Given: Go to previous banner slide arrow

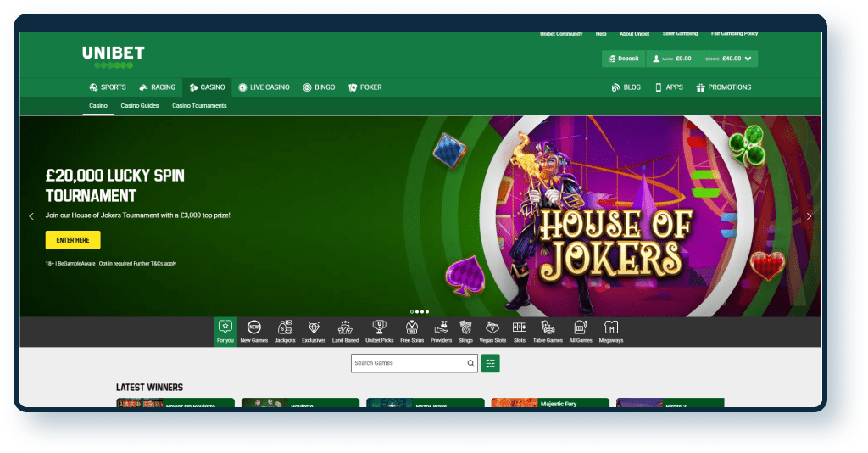Looking at the screenshot, I should point(31,216).
